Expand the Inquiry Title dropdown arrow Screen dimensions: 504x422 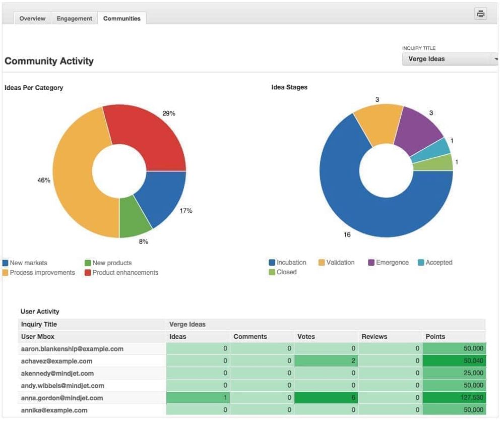click(x=495, y=59)
